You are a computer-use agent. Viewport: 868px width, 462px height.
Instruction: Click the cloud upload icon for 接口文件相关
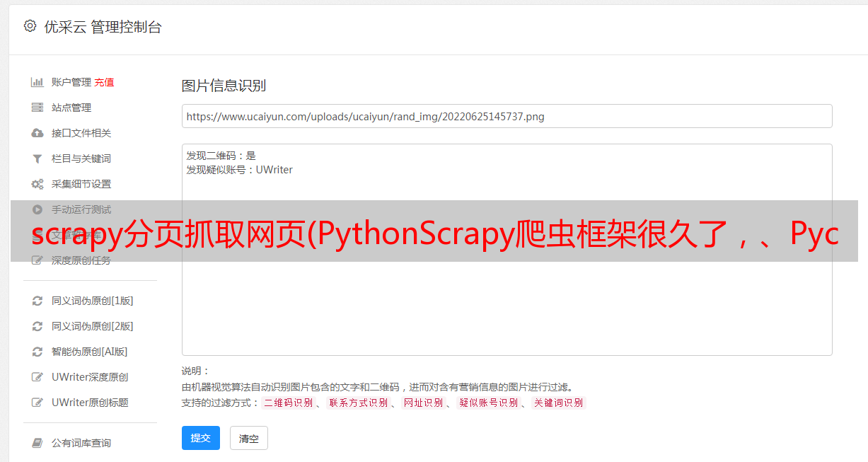point(37,133)
